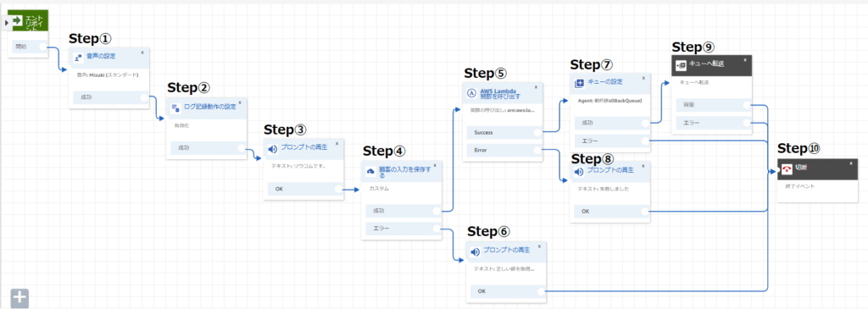The height and width of the screenshot is (309, 868).
Task: Remove the 切断 block with its x
Action: [x=851, y=163]
